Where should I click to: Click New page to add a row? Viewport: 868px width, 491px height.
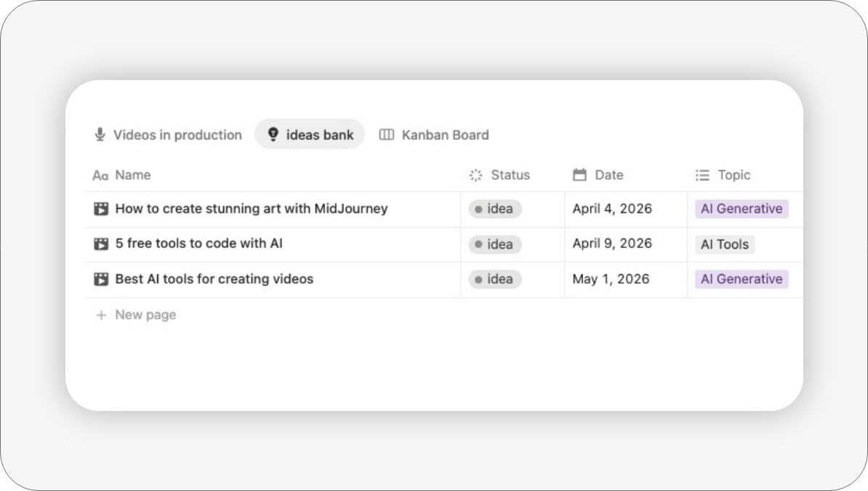tap(135, 314)
